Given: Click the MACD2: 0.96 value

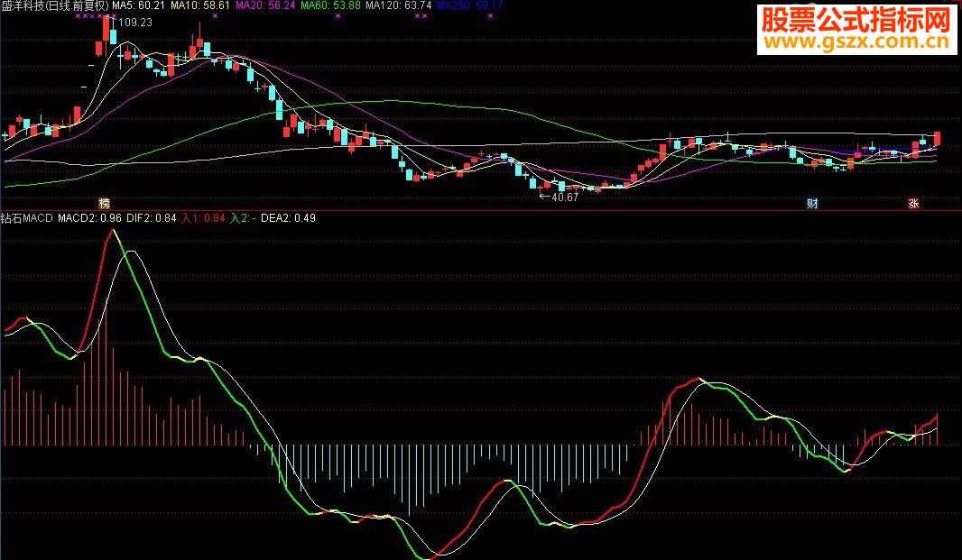Looking at the screenshot, I should coord(89,217).
